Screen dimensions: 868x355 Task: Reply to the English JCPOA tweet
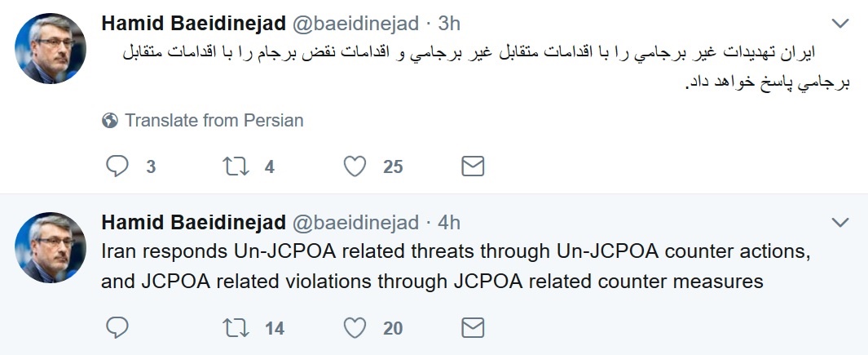point(117,328)
